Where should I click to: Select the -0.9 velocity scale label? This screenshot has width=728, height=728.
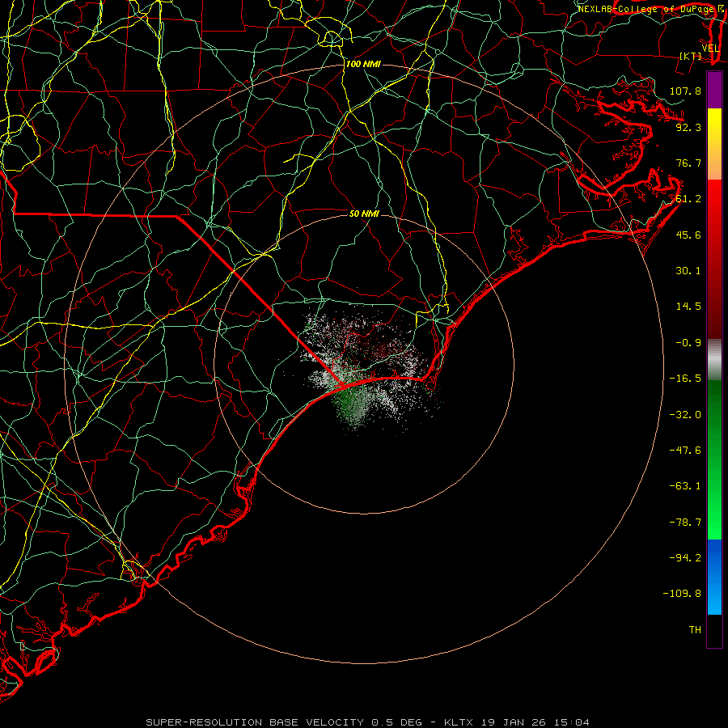coord(688,343)
